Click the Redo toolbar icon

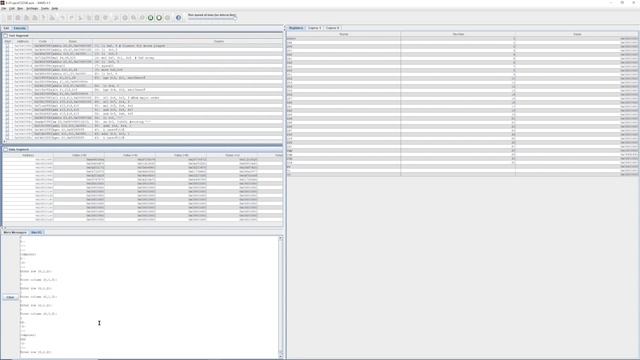[x=71, y=18]
